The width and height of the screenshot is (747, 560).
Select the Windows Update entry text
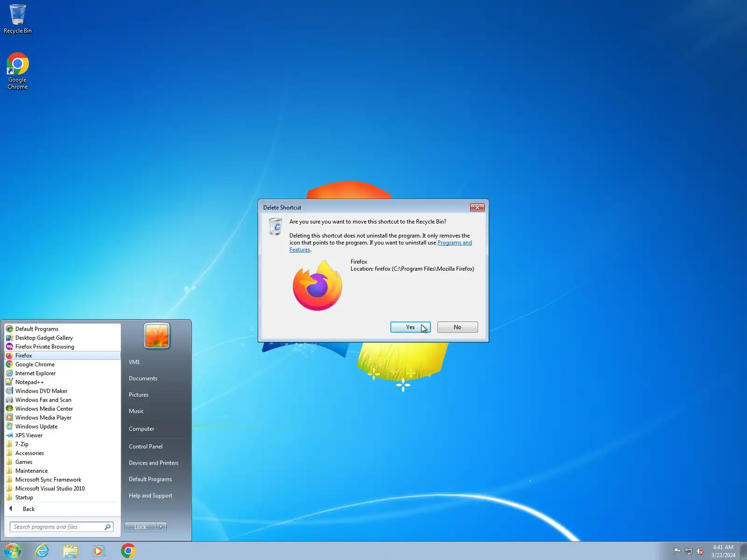tap(36, 427)
